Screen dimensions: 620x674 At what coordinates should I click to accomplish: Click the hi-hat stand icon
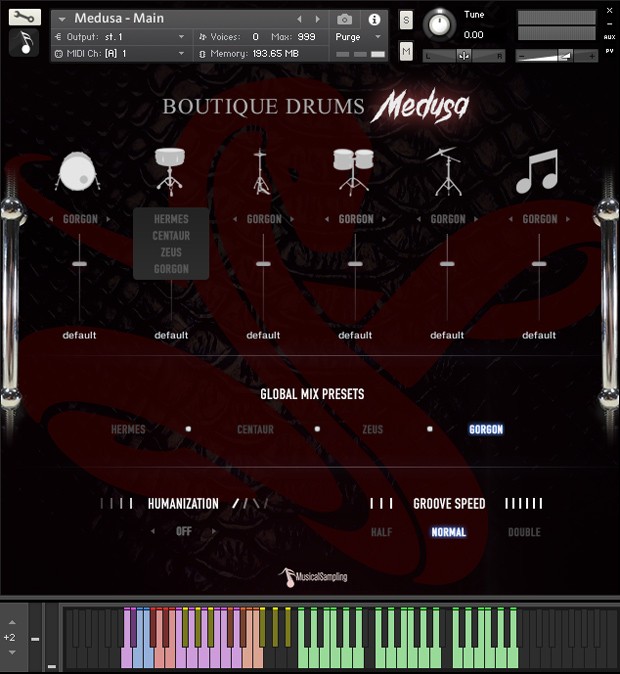point(260,172)
